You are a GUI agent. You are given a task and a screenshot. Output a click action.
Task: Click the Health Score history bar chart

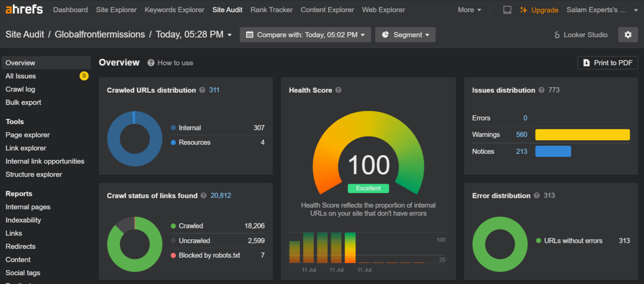[367, 248]
